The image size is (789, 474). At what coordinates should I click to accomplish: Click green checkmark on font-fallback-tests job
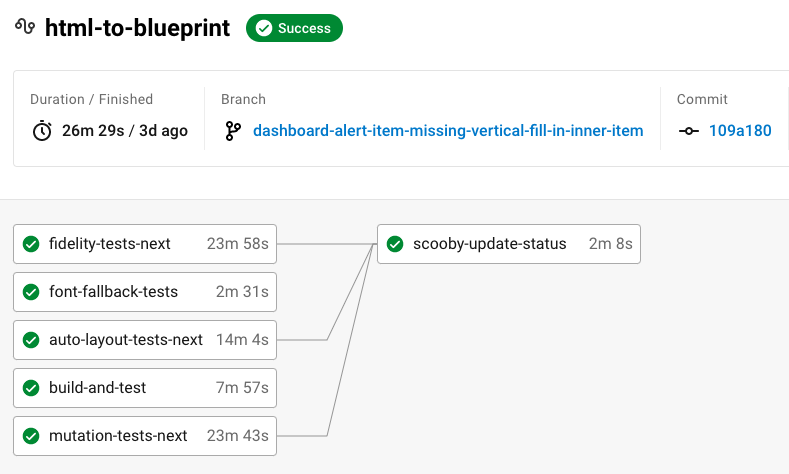coord(31,292)
